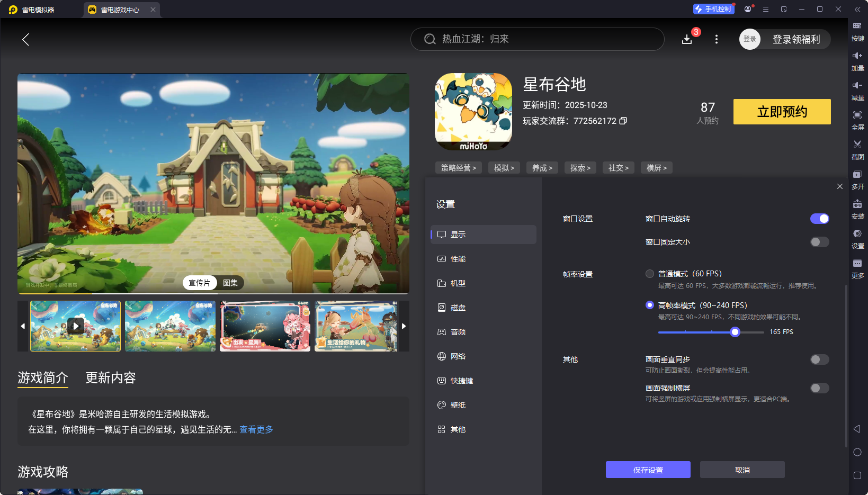Click 登录领福利 login button
The image size is (868, 495).
coord(796,39)
